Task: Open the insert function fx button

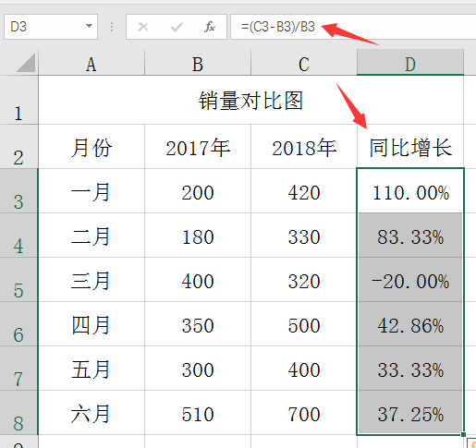Action: point(210,27)
